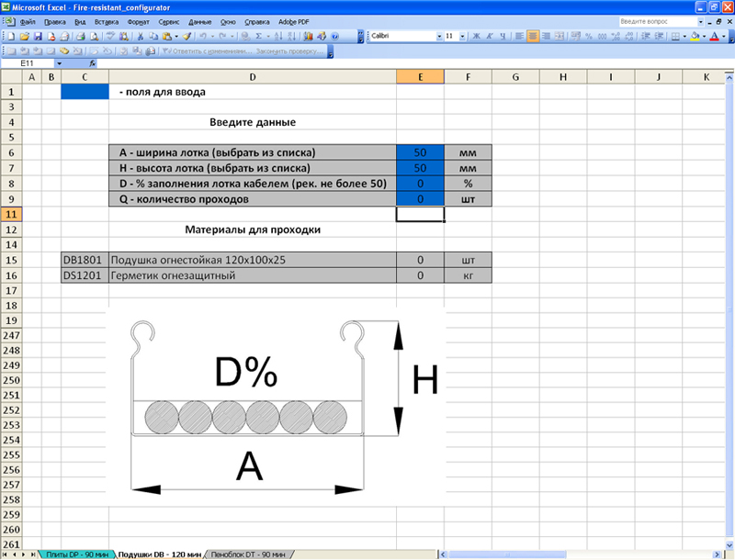Apply the red font color A
Viewport: 735px width, 560px height.
tap(715, 36)
